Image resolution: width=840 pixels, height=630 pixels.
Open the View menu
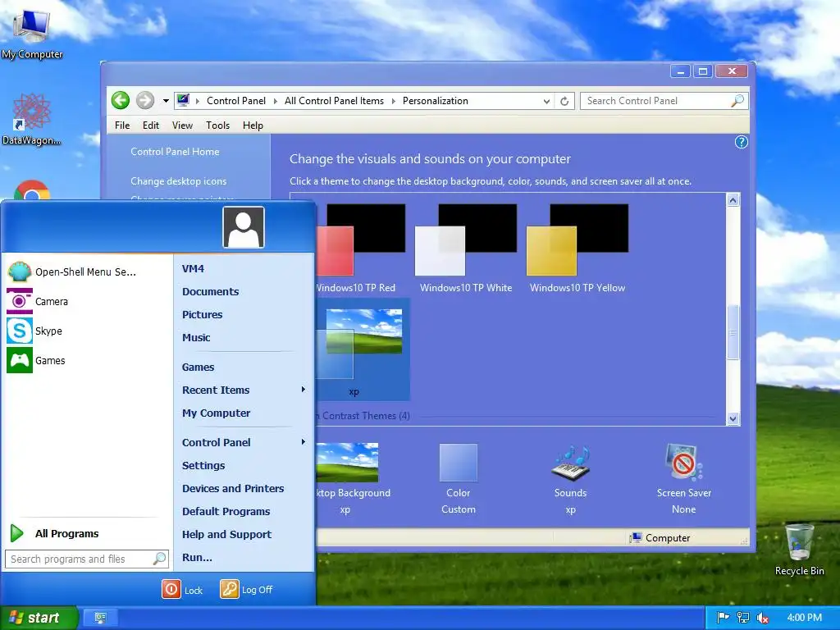(x=182, y=126)
